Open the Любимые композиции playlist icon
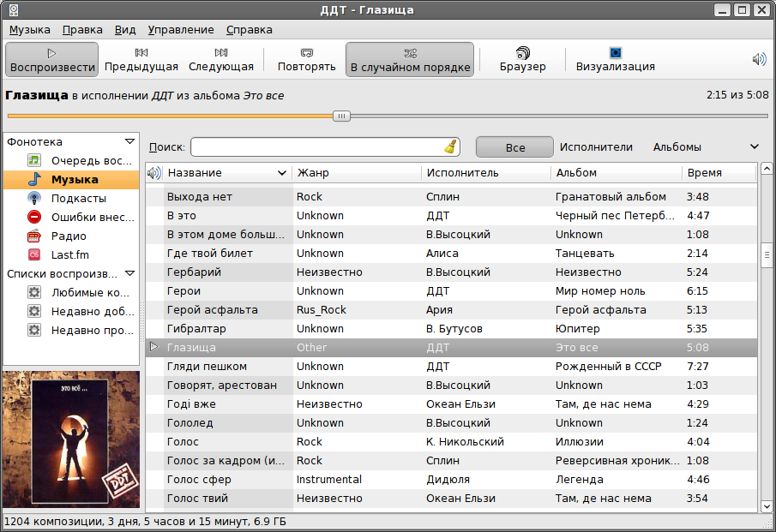776x532 pixels. click(34, 292)
